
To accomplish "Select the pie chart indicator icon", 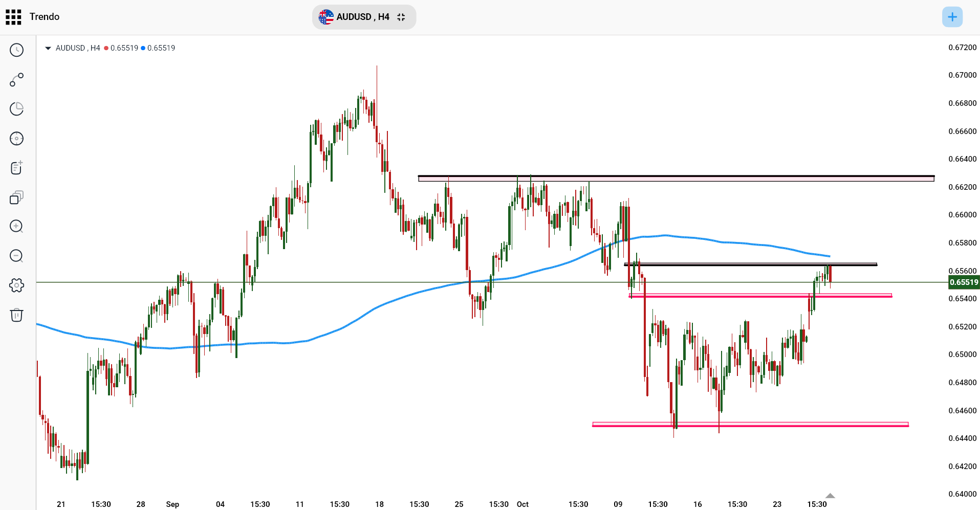I will tap(17, 109).
